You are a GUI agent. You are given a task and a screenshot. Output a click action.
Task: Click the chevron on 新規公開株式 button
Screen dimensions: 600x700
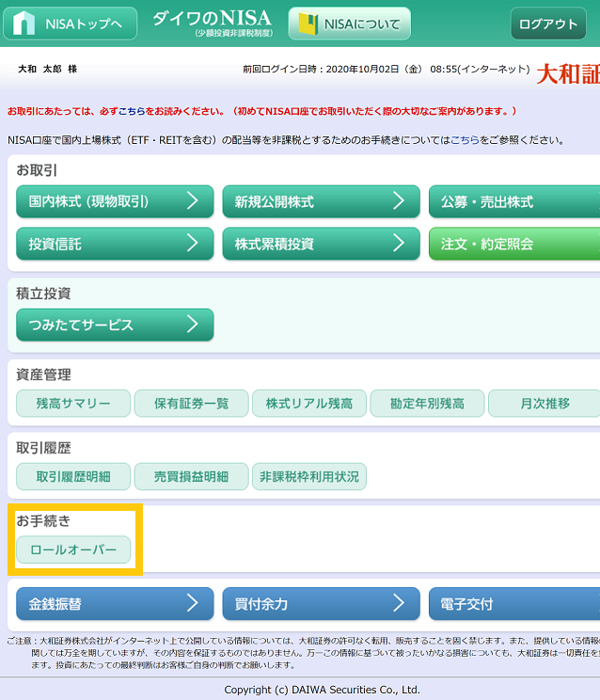[399, 200]
